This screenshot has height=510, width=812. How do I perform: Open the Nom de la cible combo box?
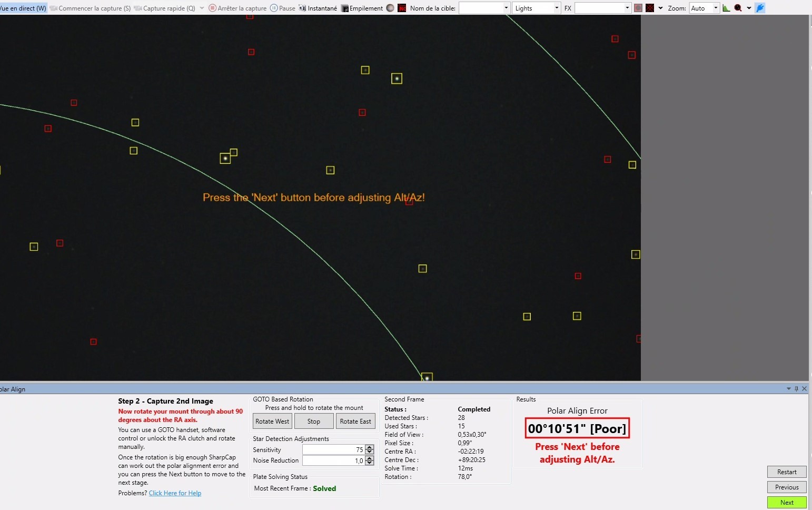click(484, 8)
